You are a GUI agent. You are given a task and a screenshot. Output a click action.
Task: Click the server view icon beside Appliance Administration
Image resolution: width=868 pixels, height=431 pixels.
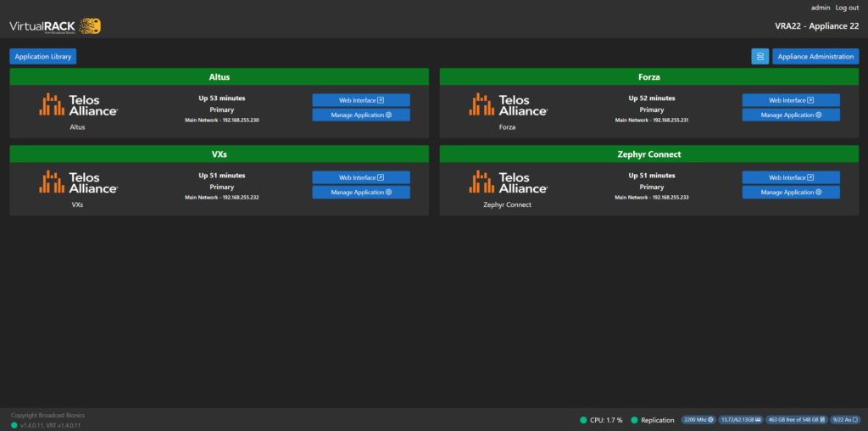[x=759, y=57]
